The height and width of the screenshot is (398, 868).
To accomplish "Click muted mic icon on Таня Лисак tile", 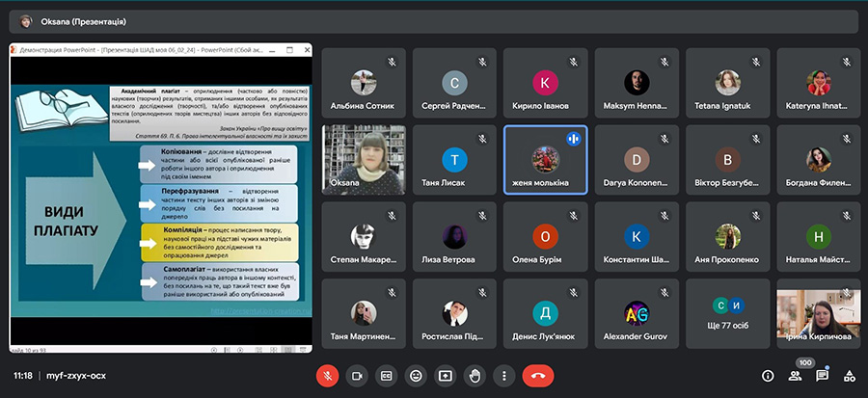I will click(x=483, y=139).
